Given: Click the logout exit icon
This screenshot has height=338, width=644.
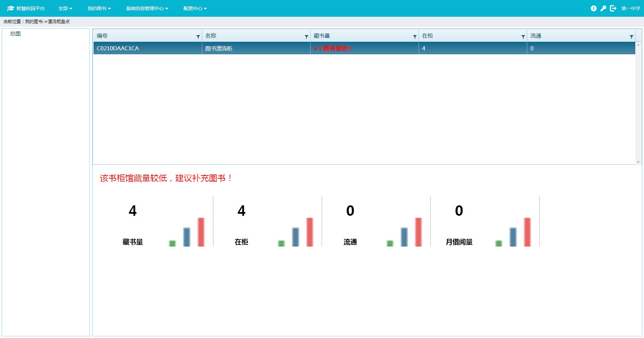Looking at the screenshot, I should coord(613,8).
